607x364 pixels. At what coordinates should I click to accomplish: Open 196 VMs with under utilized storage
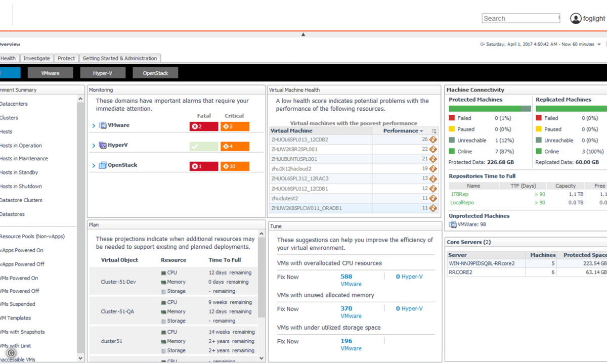coord(346,341)
